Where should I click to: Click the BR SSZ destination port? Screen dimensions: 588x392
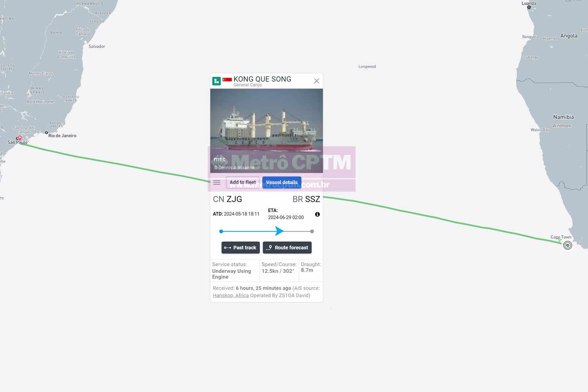click(x=306, y=199)
